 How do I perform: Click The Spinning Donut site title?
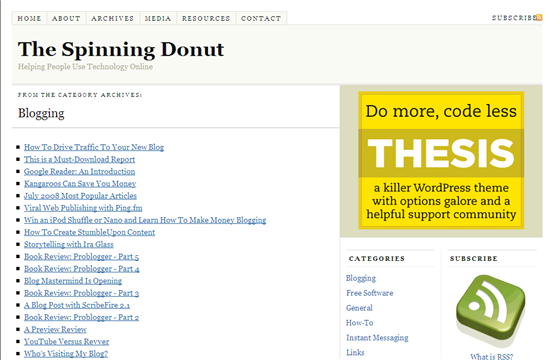(x=121, y=49)
